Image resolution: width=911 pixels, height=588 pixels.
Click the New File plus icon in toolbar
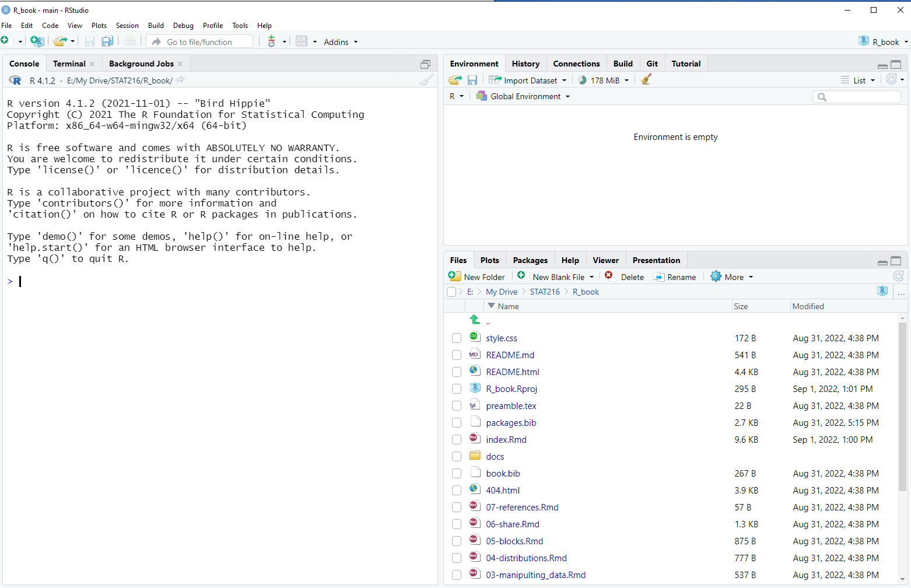click(5, 41)
